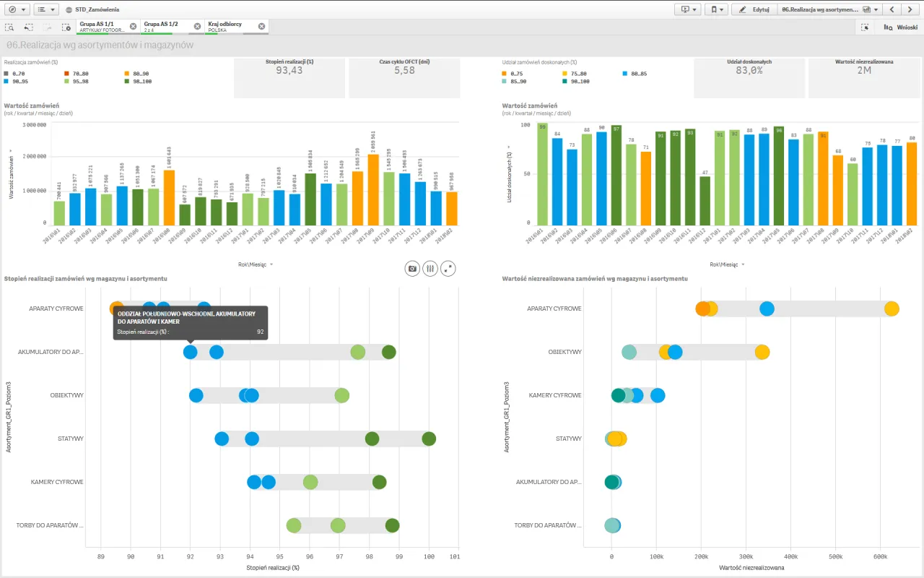Open chart exploration menu sliders icon
This screenshot has width=924, height=578.
(430, 268)
